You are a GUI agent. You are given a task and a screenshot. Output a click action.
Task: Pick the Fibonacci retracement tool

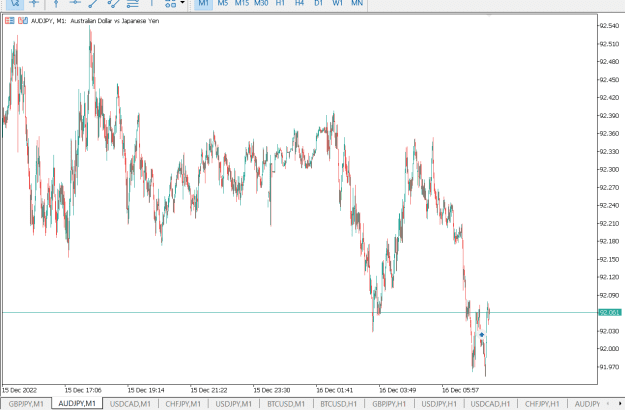coord(132,3)
